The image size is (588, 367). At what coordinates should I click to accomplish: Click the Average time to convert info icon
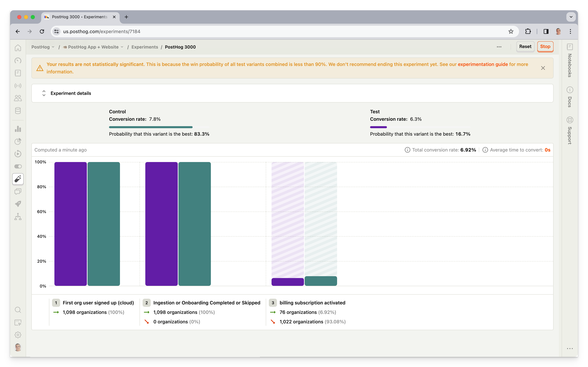click(x=485, y=150)
